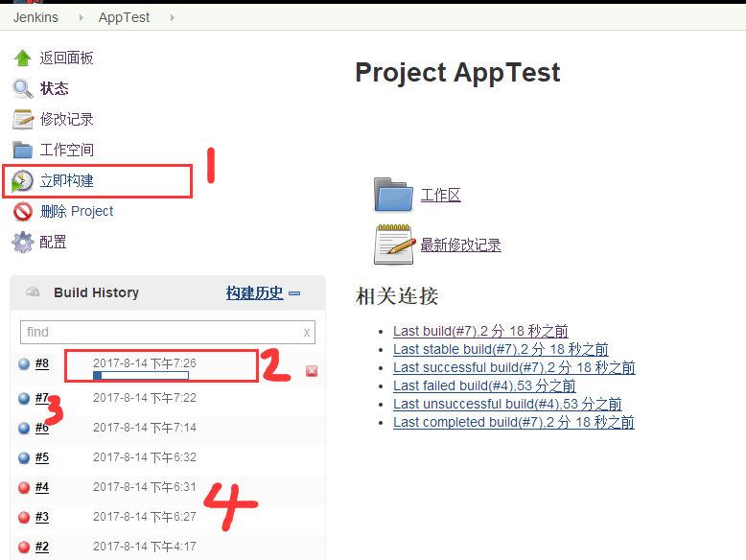Go to Jenkins breadcrumb home
Viewport: 746px width, 560px height.
(35, 17)
